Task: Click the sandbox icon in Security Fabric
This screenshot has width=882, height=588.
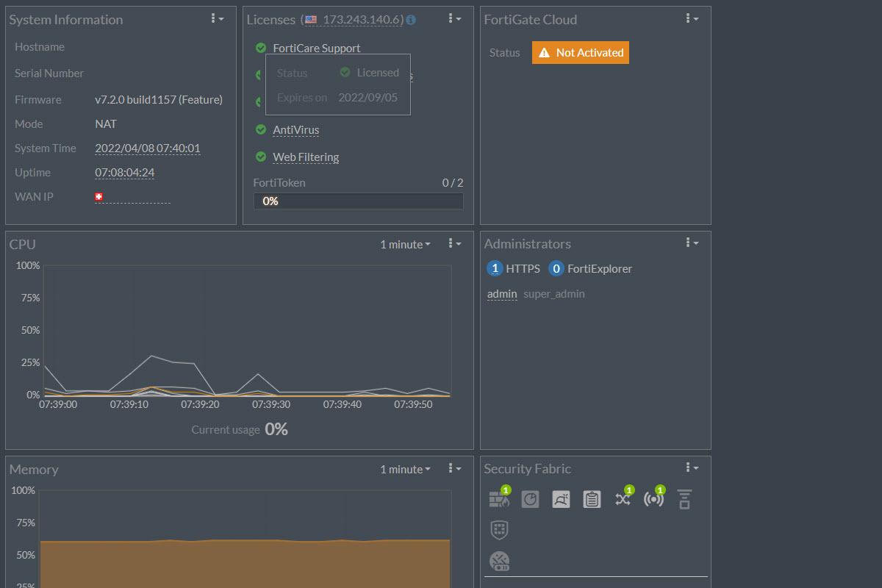Action: (561, 499)
